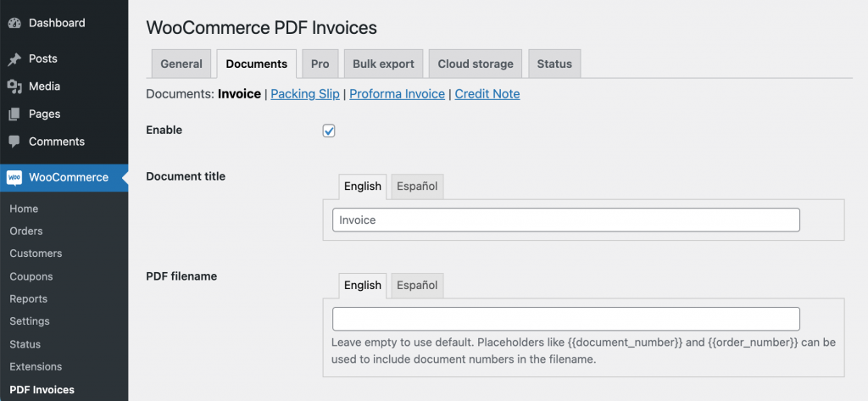This screenshot has height=401, width=868.
Task: Click the Dashboard gauge icon
Action: click(x=14, y=23)
